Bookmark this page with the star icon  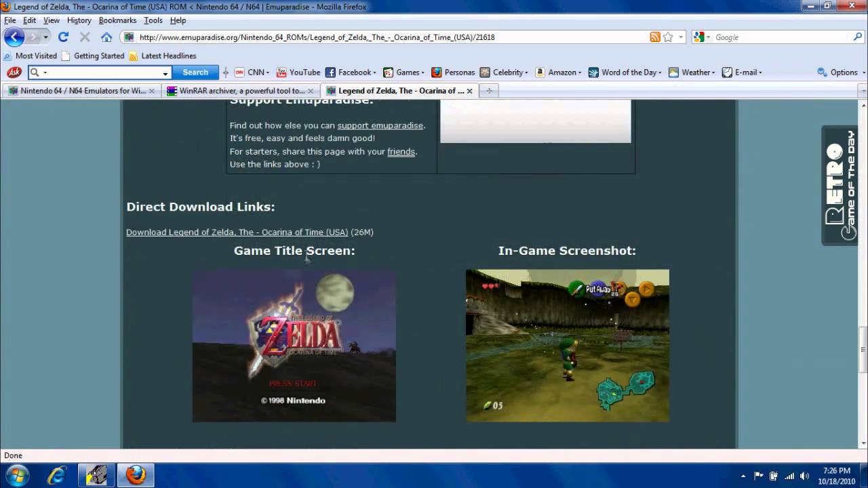(x=668, y=37)
